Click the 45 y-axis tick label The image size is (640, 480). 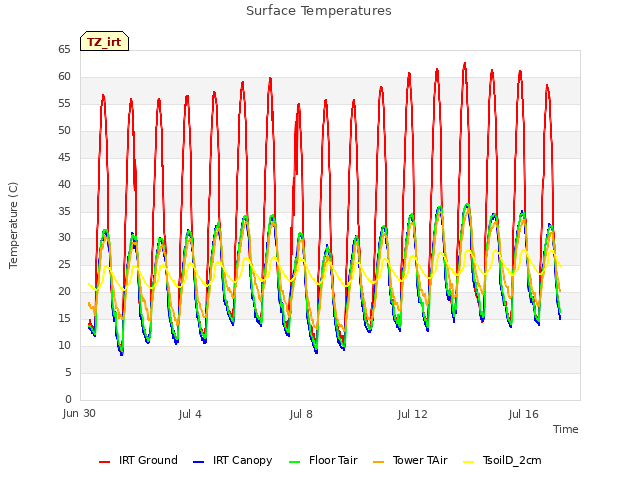(64, 158)
